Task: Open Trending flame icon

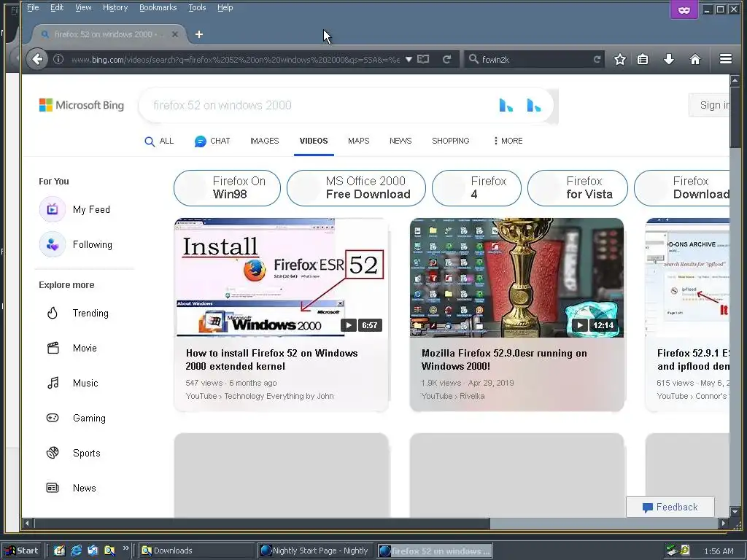Action: click(53, 313)
